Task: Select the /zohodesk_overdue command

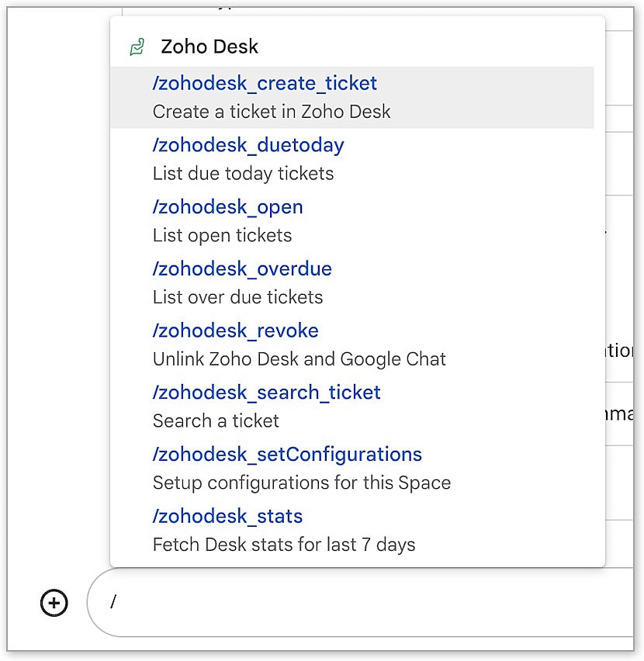Action: [x=242, y=269]
